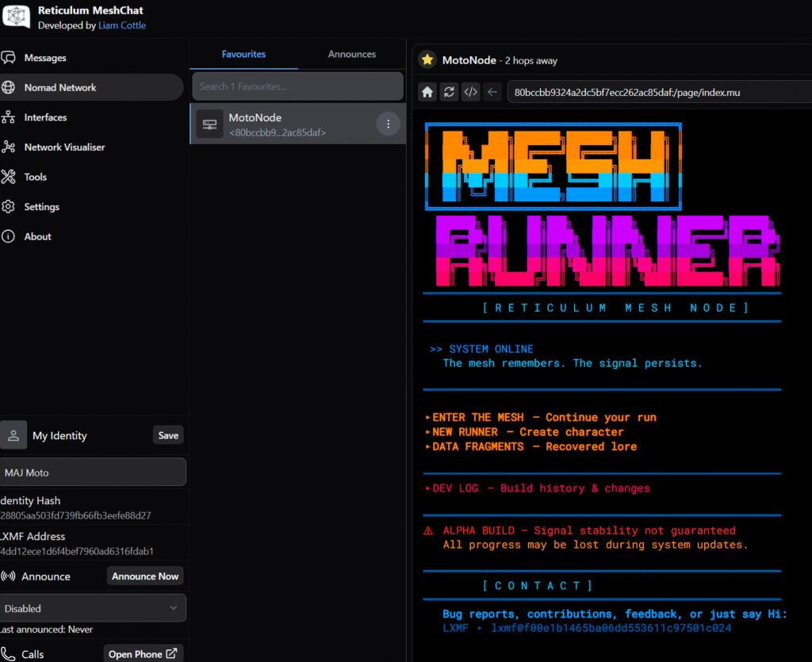Switch to the Favourites tab
This screenshot has width=812, height=662.
[243, 54]
